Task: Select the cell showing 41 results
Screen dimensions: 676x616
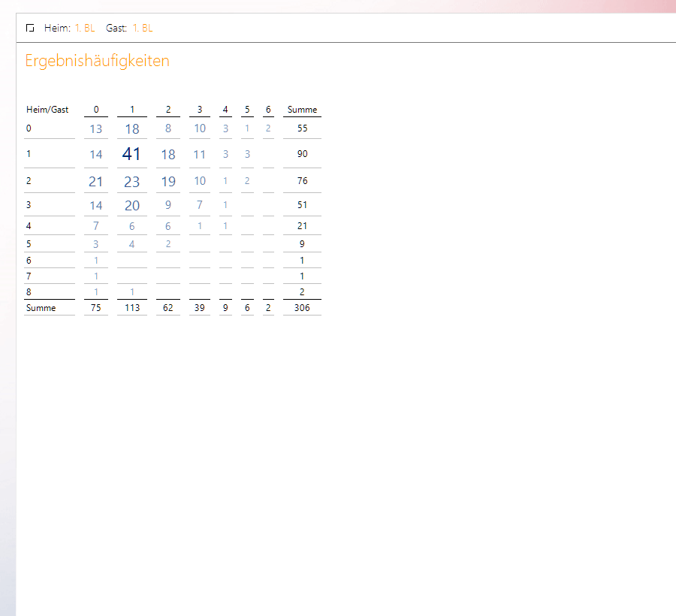Action: (x=131, y=154)
